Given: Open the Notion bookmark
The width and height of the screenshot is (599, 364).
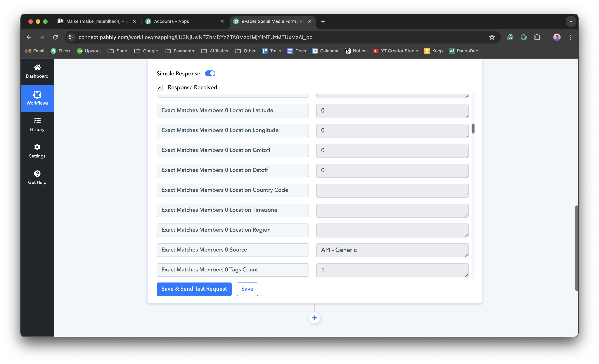Looking at the screenshot, I should click(x=356, y=51).
